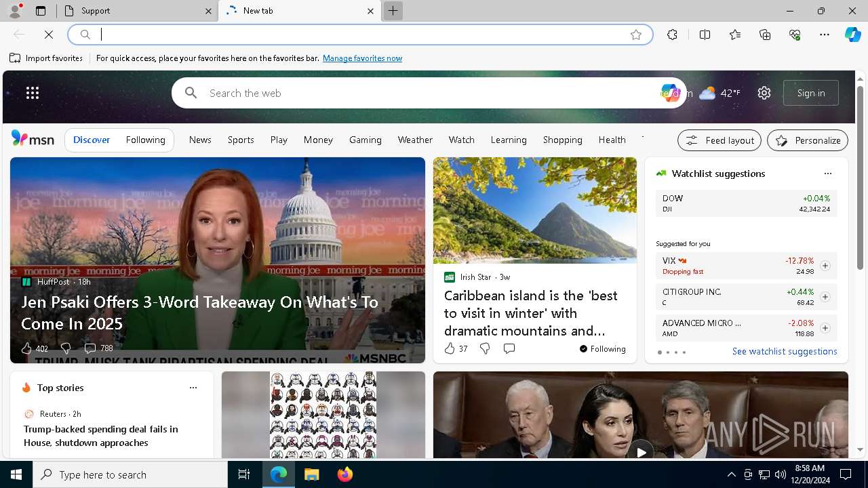Open the Copilot sidebar icon
868x488 pixels.
click(x=853, y=35)
